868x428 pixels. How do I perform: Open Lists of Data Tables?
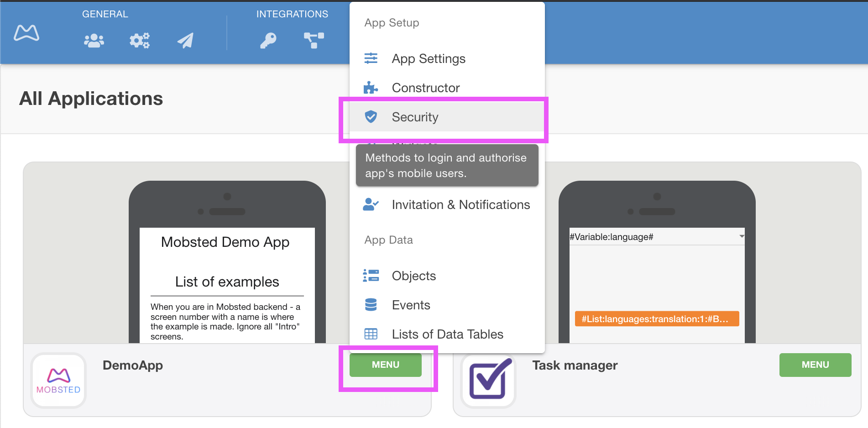pyautogui.click(x=447, y=334)
